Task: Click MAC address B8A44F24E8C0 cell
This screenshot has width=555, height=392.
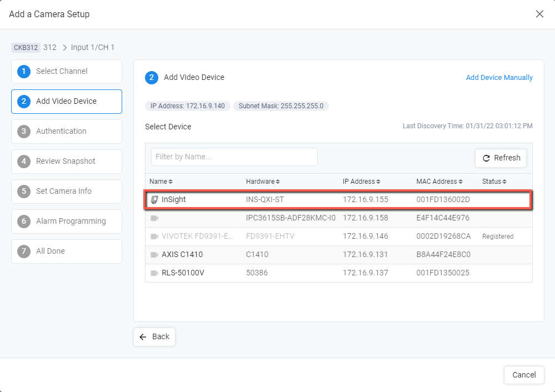Action: 443,255
